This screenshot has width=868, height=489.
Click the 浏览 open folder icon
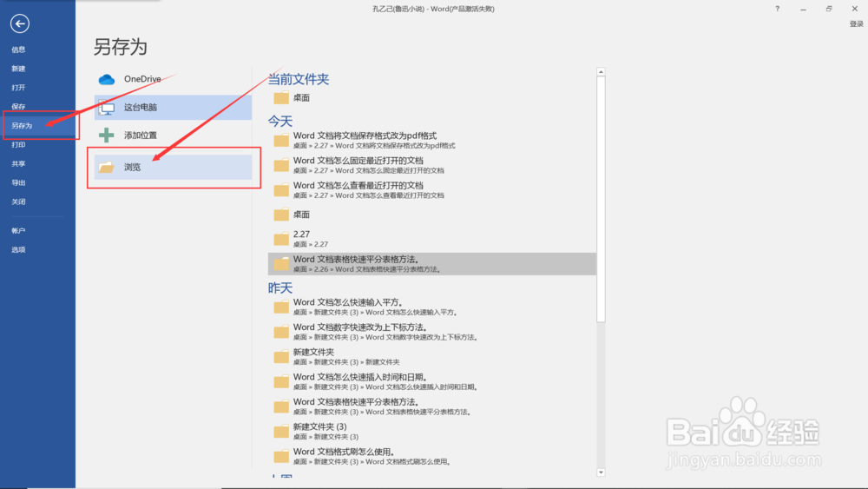pos(106,167)
